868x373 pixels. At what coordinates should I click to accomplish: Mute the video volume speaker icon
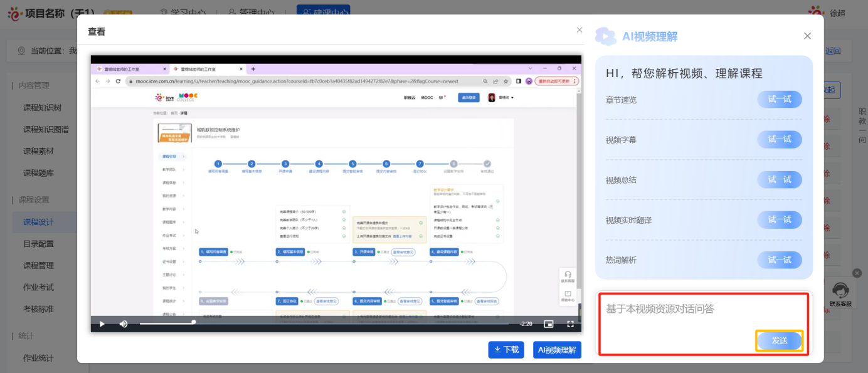[124, 324]
